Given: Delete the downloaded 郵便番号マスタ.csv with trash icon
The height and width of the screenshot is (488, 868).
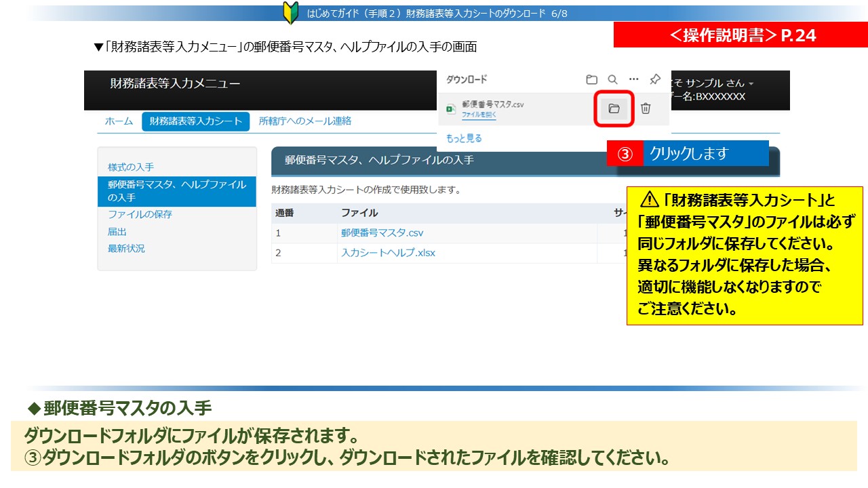Looking at the screenshot, I should coord(646,108).
